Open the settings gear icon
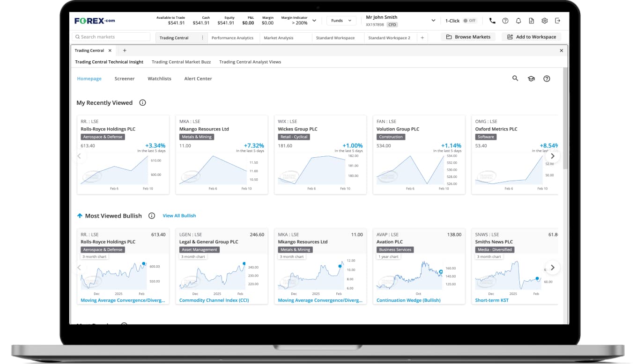 coord(544,21)
